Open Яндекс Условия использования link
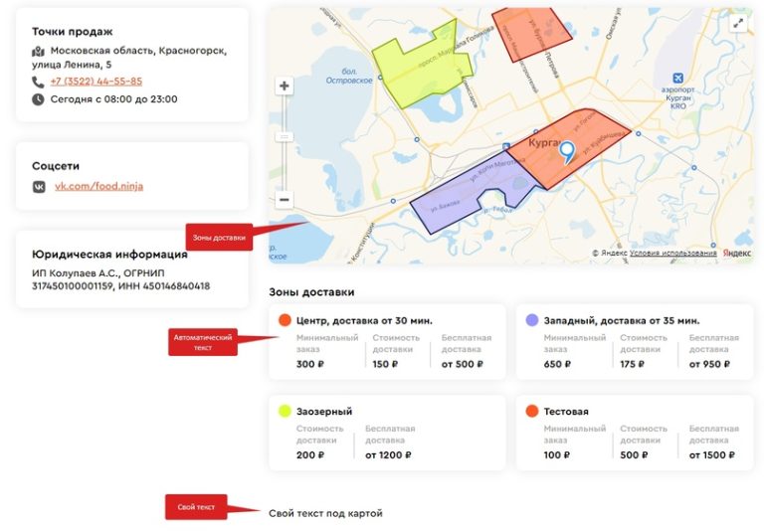The width and height of the screenshot is (764, 532). click(x=672, y=254)
